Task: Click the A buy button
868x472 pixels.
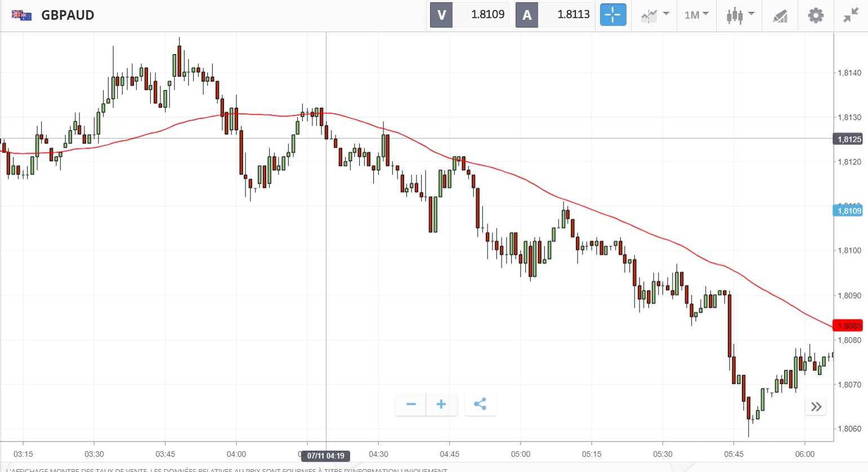Action: pyautogui.click(x=527, y=15)
